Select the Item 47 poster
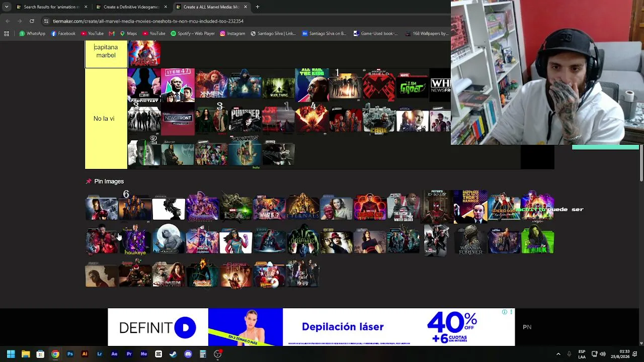 pos(178,85)
